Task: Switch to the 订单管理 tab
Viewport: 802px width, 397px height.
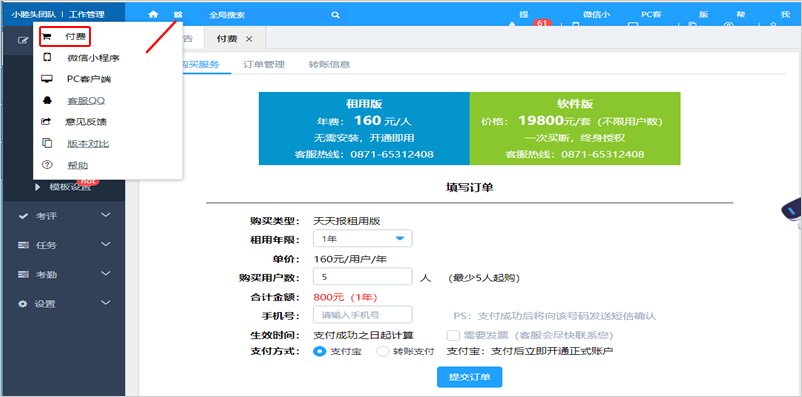Action: [x=264, y=64]
